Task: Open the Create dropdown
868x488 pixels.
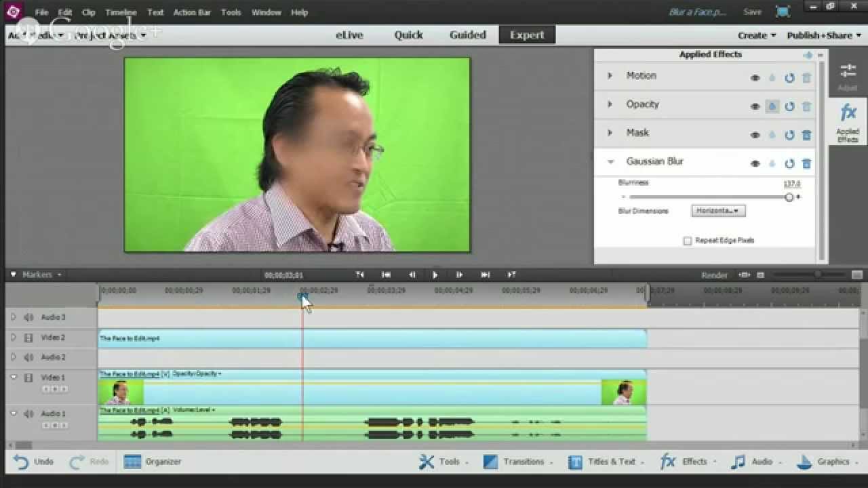Action: tap(757, 35)
